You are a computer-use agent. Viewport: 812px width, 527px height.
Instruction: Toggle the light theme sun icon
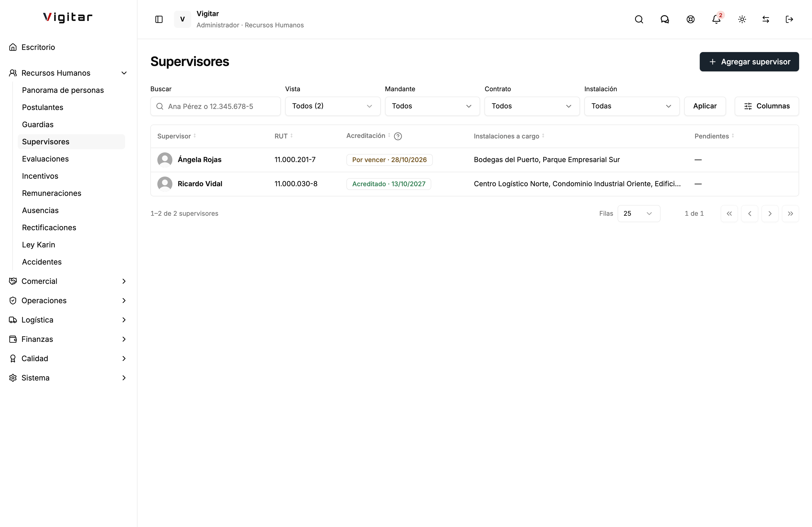[742, 19]
